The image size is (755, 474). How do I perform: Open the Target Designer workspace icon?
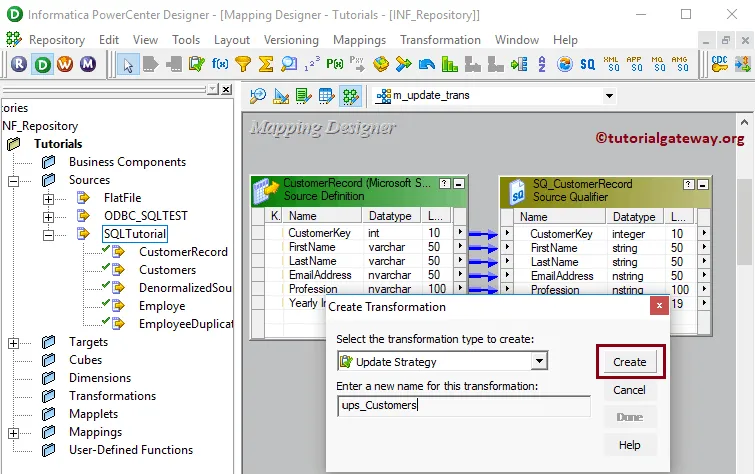click(x=281, y=96)
